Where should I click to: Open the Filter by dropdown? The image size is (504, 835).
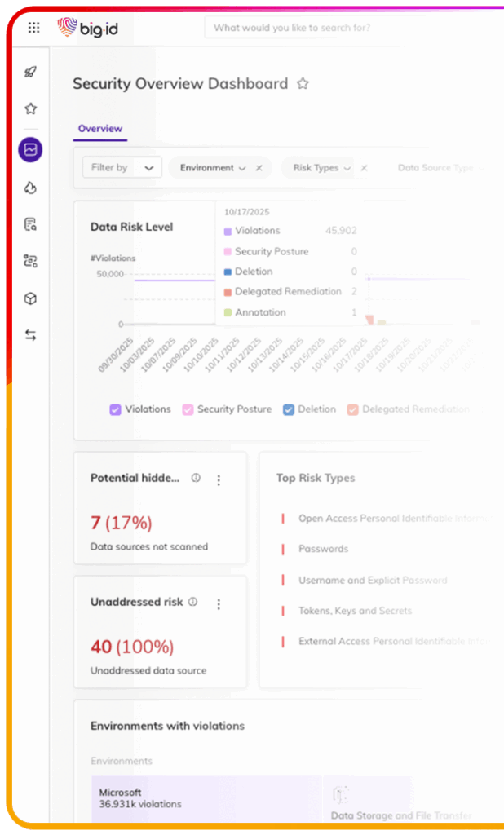point(122,168)
